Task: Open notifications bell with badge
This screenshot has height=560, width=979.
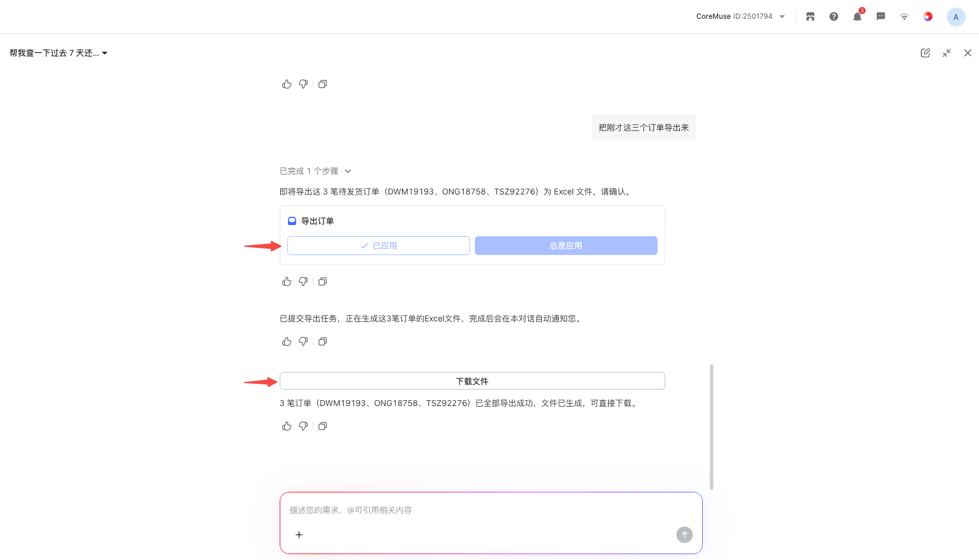Action: (x=857, y=16)
